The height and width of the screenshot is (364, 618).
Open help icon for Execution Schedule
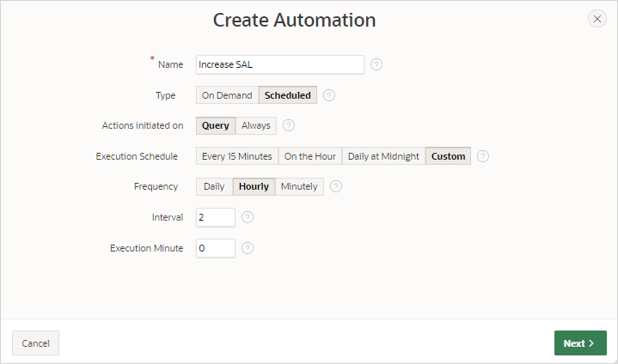click(483, 156)
